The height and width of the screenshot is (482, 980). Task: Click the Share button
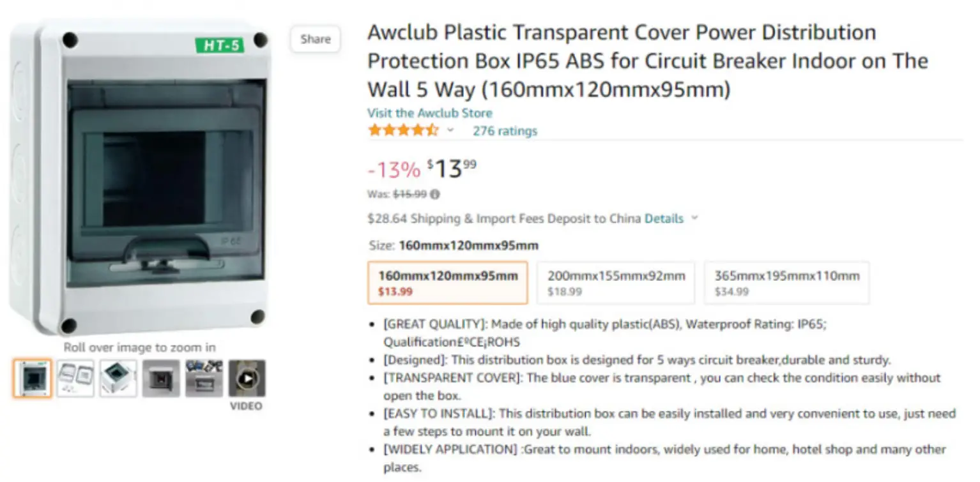pos(316,39)
